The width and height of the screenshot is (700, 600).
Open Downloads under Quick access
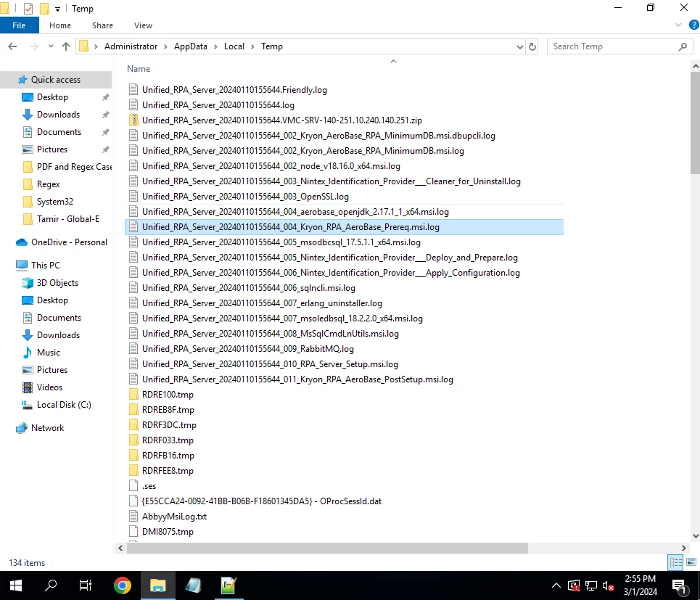point(58,115)
